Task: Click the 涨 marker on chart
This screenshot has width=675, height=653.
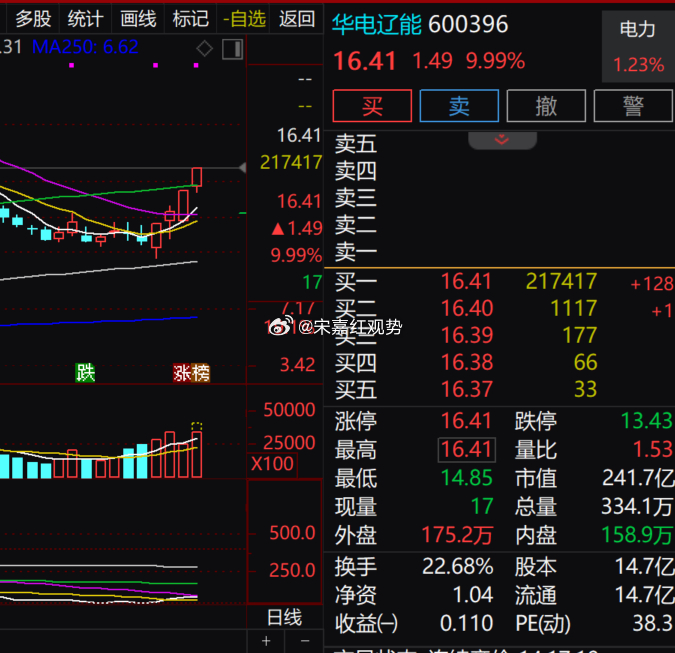Action: pyautogui.click(x=182, y=373)
